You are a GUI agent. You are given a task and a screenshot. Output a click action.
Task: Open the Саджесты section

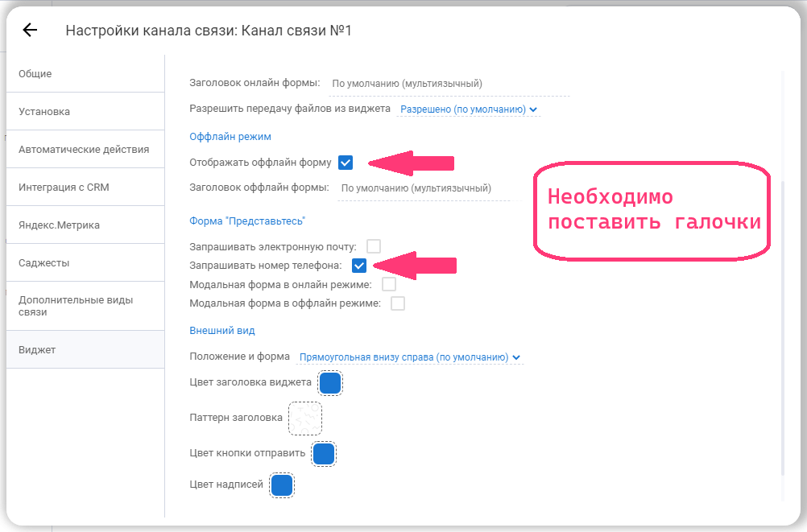tap(44, 263)
